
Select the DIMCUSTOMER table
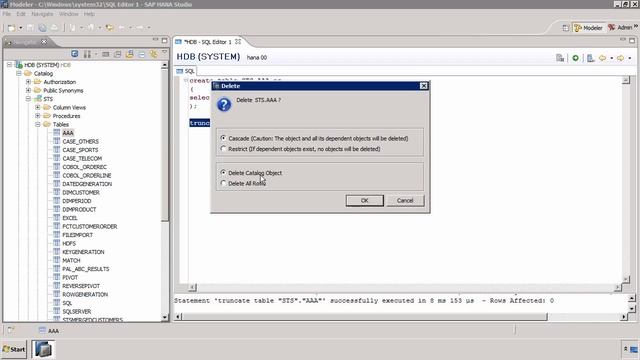coord(81,192)
